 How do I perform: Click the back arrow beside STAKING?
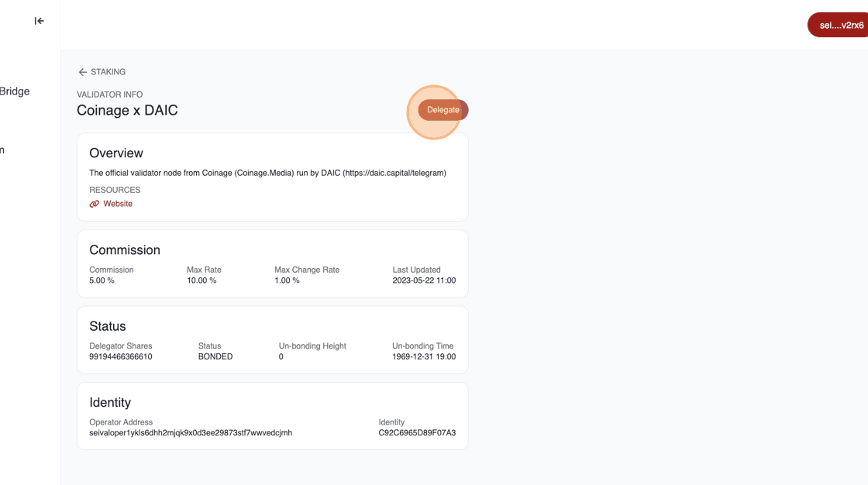click(82, 72)
